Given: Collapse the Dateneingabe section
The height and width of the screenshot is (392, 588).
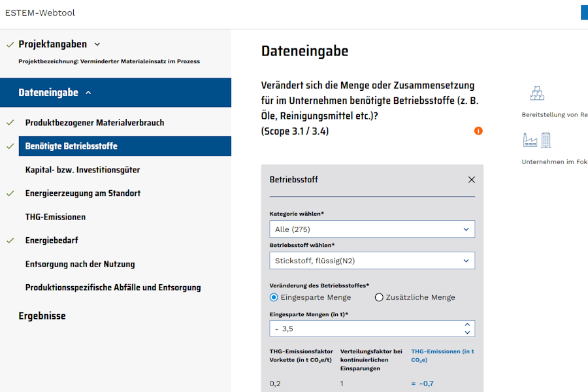Looking at the screenshot, I should (x=88, y=93).
